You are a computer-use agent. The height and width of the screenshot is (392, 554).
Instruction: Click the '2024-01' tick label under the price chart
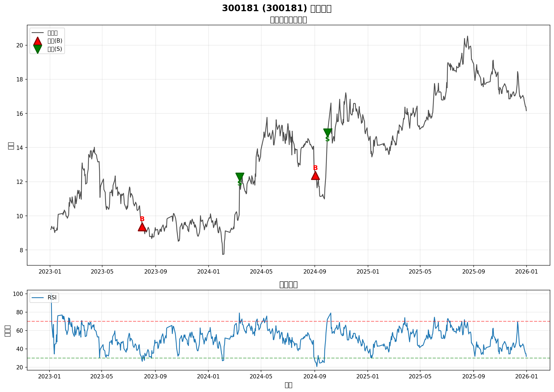(x=208, y=272)
